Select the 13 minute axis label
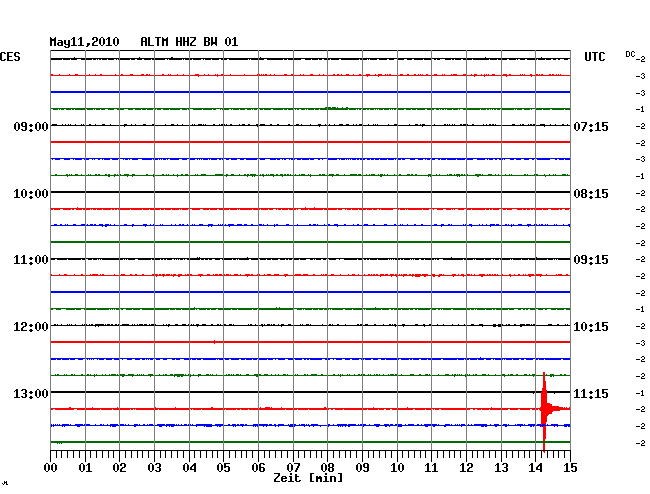The image size is (650, 494). pos(501,468)
